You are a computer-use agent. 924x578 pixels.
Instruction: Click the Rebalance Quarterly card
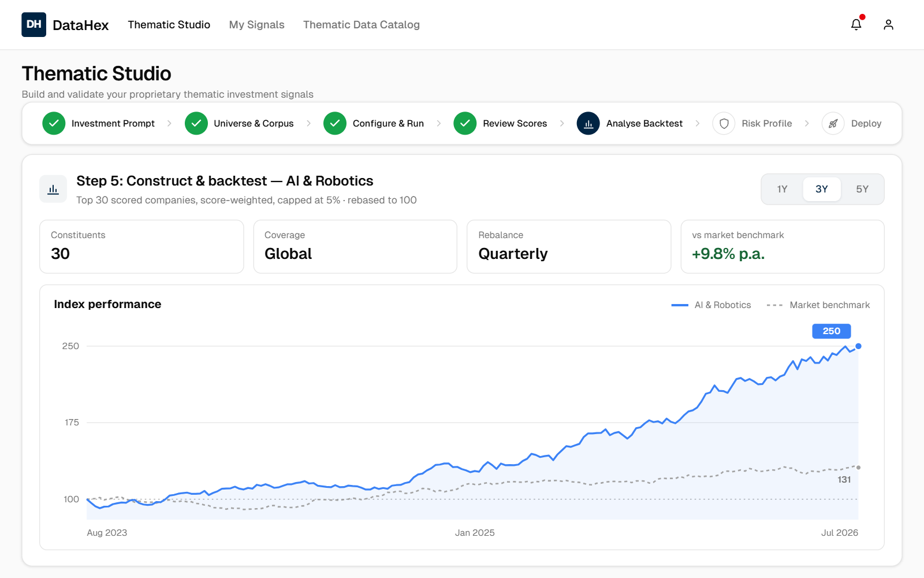tap(569, 246)
